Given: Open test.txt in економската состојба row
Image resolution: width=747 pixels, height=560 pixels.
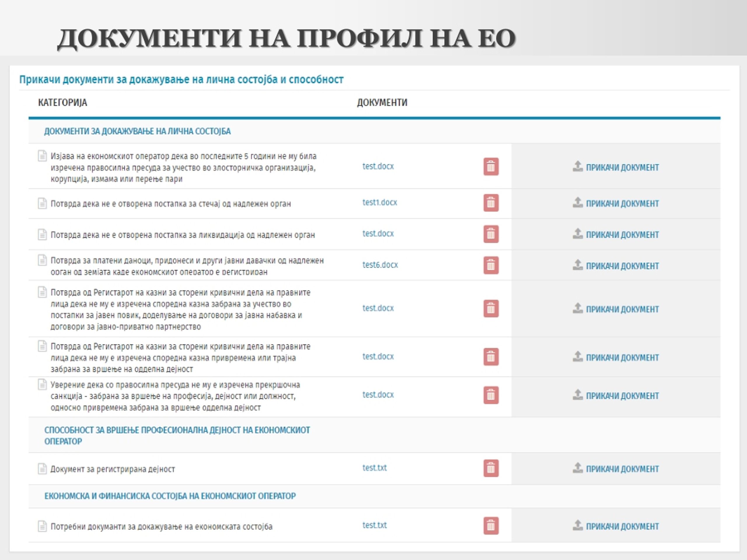Looking at the screenshot, I should click(374, 525).
